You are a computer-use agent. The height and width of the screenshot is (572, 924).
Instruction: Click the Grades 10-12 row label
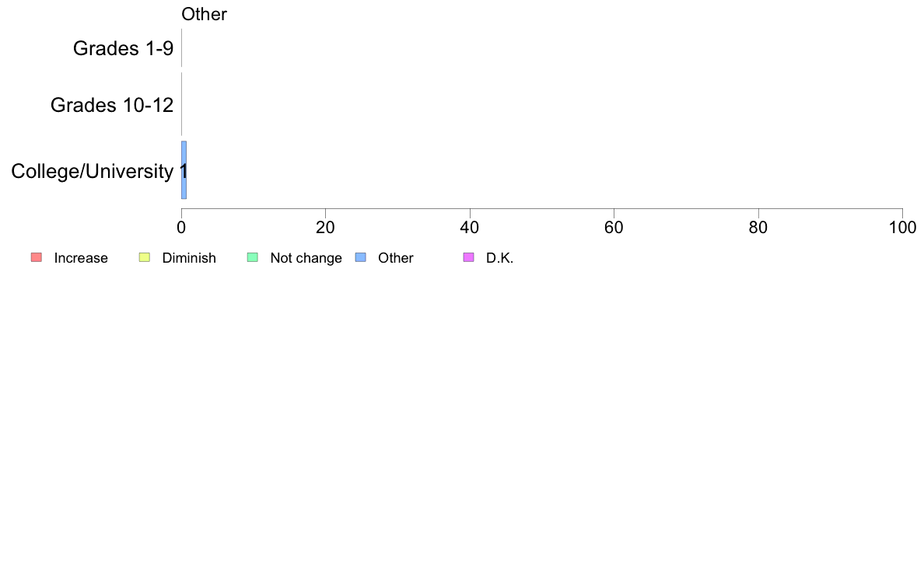point(112,105)
